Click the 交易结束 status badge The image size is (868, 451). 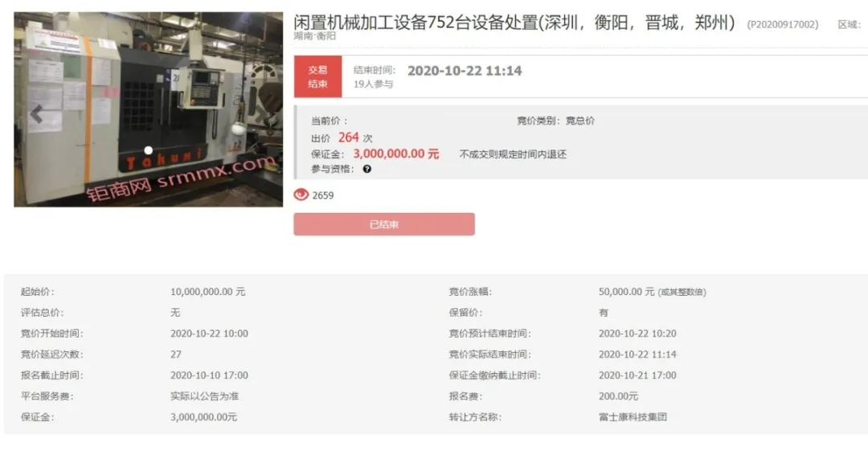[x=317, y=77]
